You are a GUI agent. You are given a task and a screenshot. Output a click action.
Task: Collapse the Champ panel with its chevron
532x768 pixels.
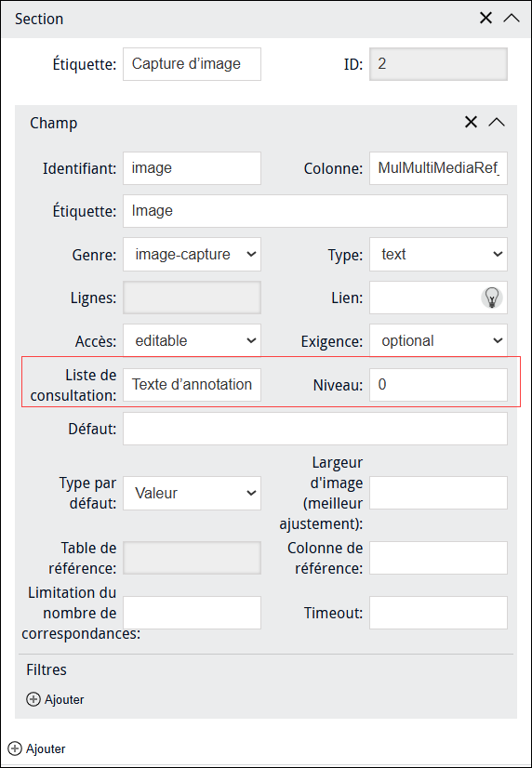tap(497, 123)
